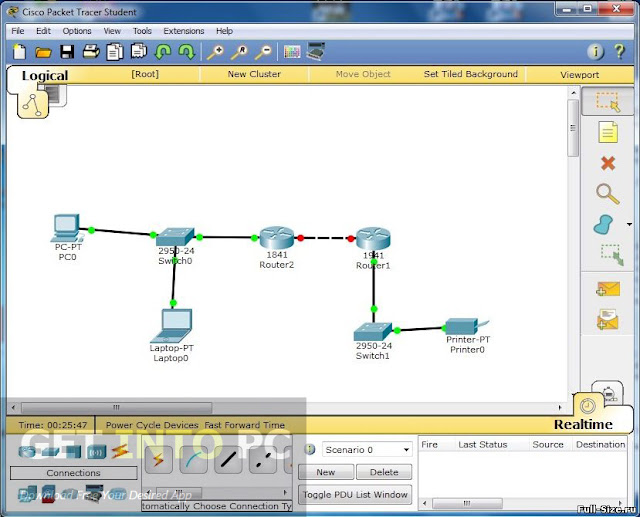This screenshot has width=640, height=517.
Task: Click the Delete scenario button
Action: [384, 472]
